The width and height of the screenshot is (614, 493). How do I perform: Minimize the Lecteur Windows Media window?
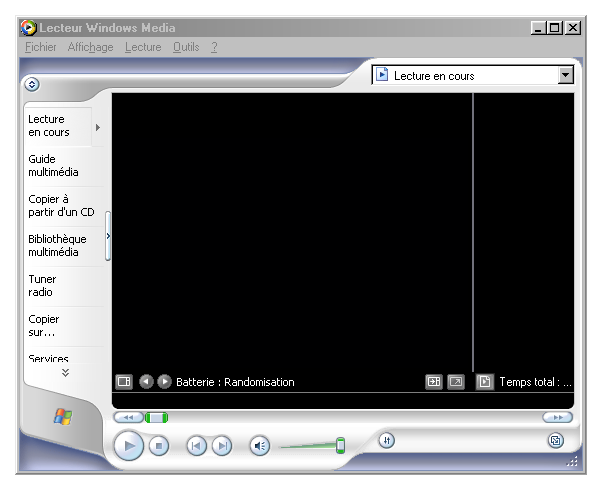[x=538, y=28]
